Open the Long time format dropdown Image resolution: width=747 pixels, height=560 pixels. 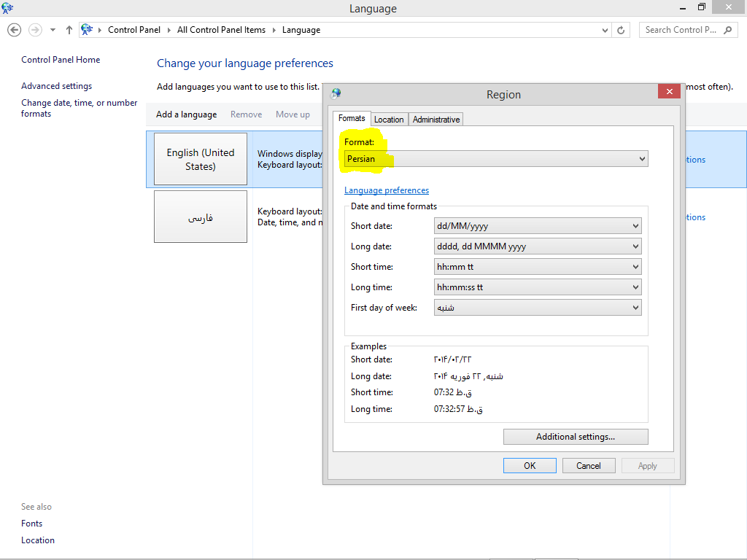[538, 287]
